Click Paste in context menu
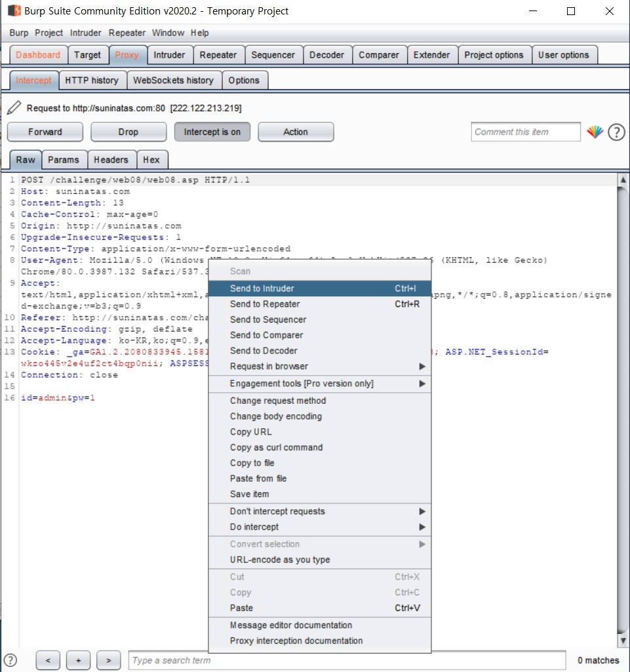The image size is (630, 672). click(x=320, y=608)
